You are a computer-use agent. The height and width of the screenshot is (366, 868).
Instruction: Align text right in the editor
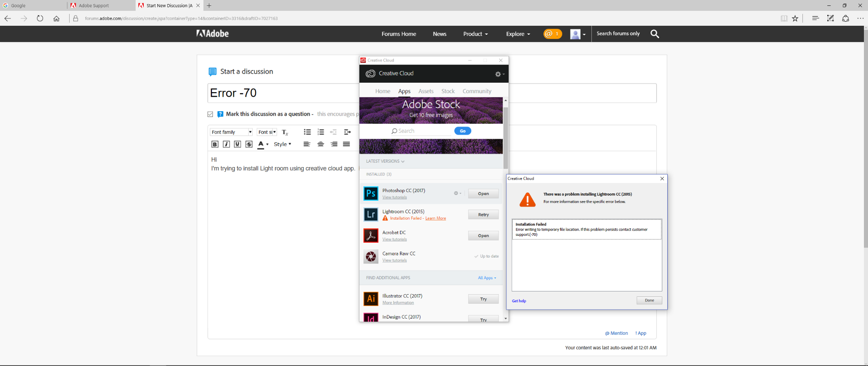[334, 144]
